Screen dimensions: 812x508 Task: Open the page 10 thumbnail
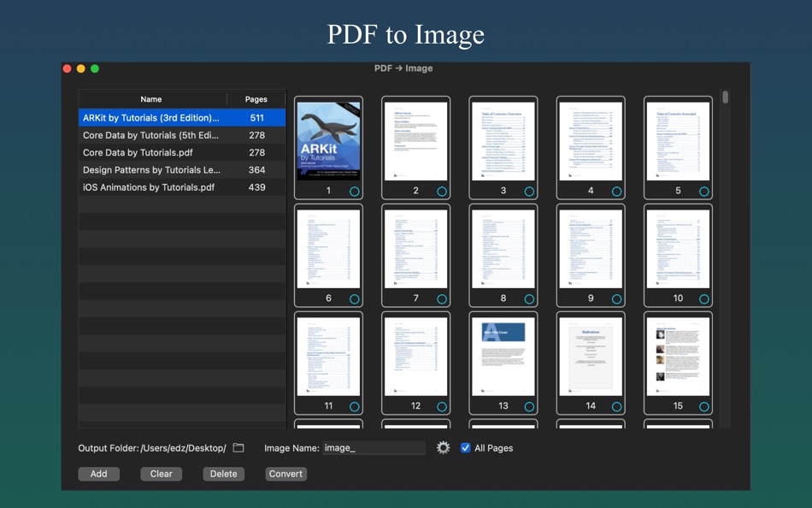coord(678,249)
